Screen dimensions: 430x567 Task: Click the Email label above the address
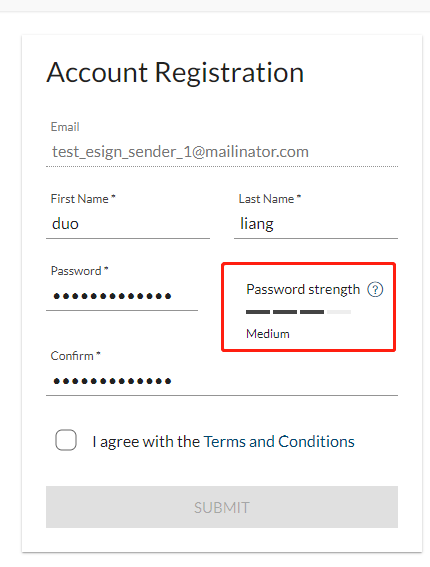(x=65, y=127)
